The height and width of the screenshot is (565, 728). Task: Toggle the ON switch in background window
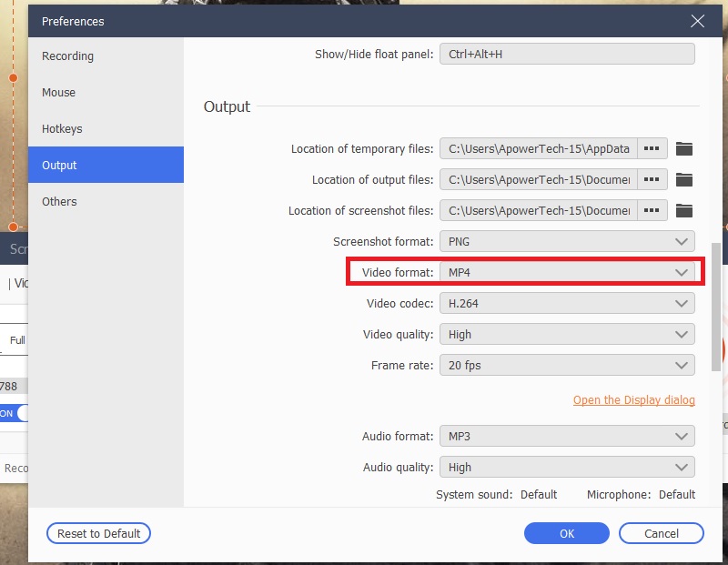tap(14, 413)
